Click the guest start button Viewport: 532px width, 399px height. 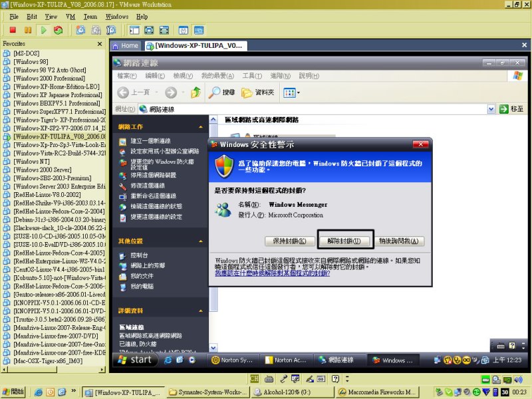[134, 360]
